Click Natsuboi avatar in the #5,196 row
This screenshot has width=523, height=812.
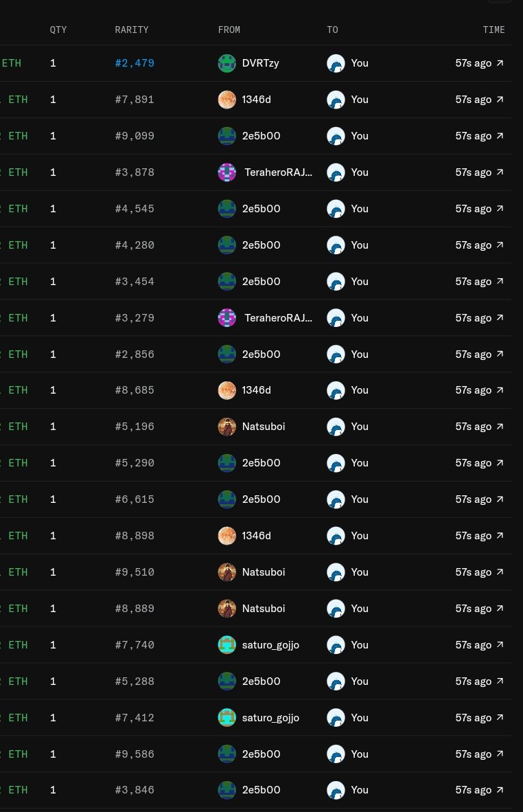(226, 427)
